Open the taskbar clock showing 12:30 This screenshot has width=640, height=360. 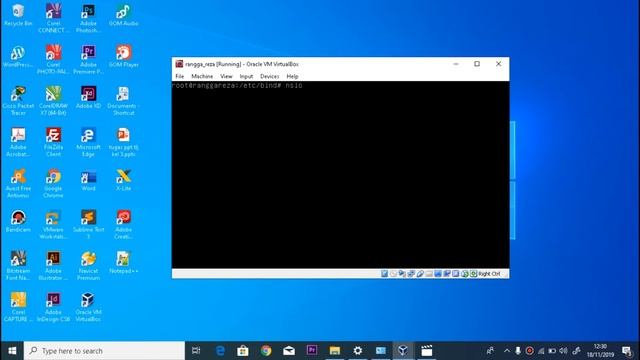pos(600,351)
